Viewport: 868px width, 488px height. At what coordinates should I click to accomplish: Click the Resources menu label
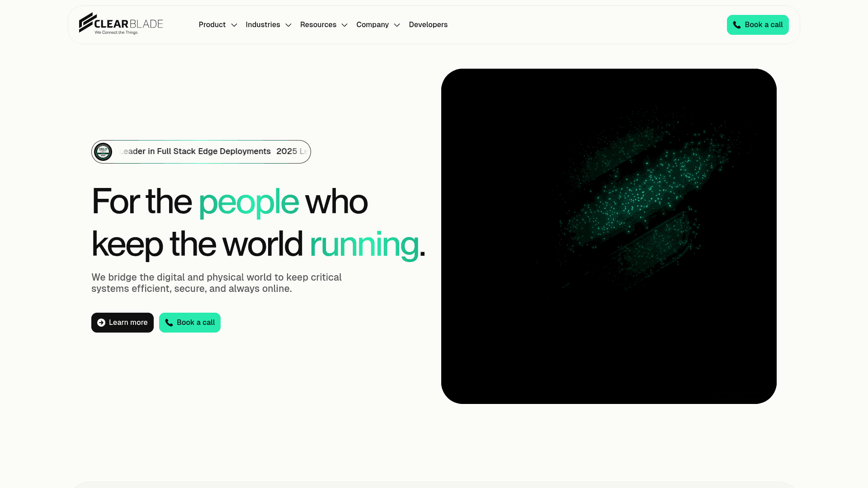click(x=318, y=25)
